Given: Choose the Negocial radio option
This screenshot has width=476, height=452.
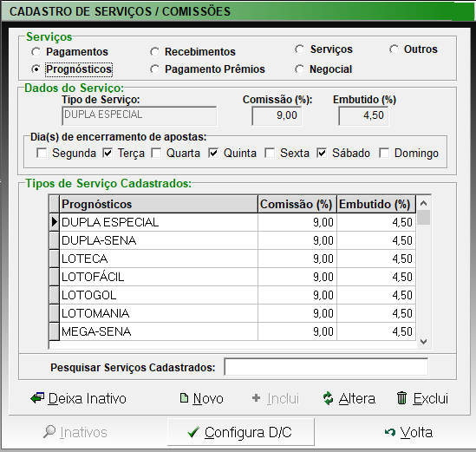Looking at the screenshot, I should click(299, 69).
